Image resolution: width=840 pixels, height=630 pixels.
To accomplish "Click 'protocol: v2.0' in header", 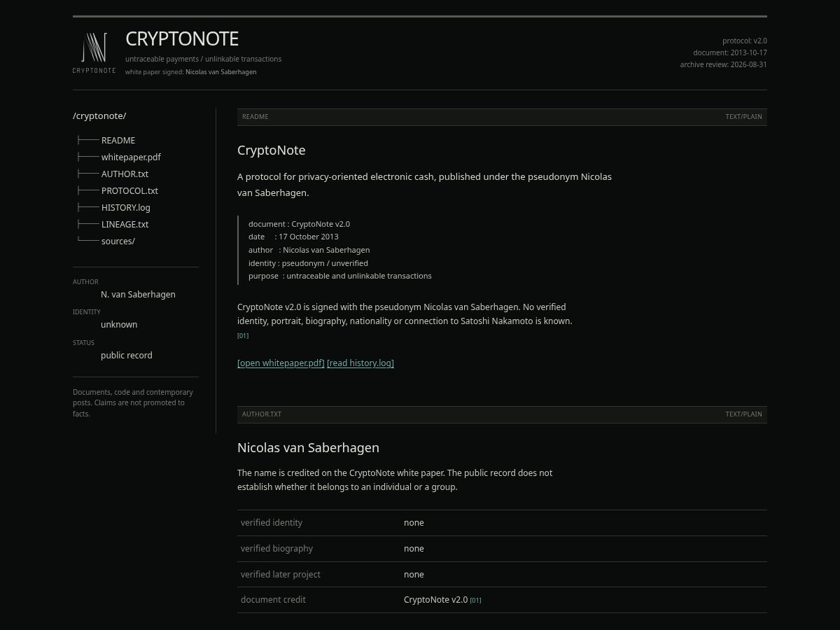I will [x=745, y=41].
